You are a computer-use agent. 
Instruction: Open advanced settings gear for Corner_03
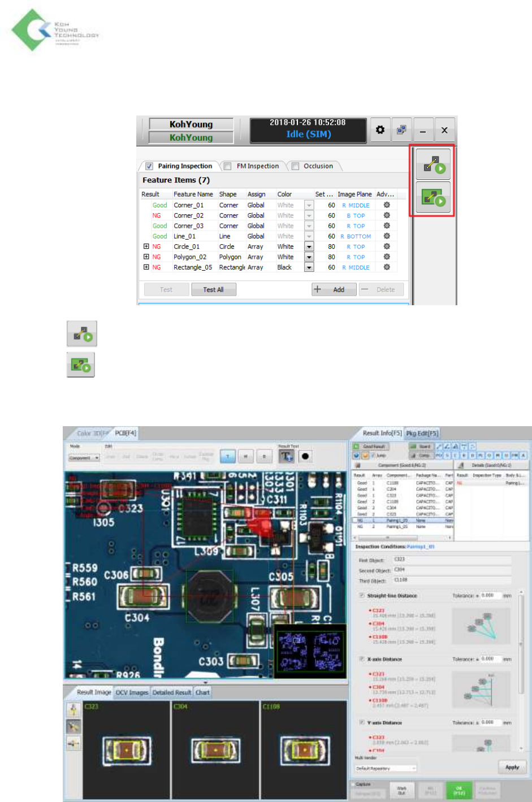[387, 226]
